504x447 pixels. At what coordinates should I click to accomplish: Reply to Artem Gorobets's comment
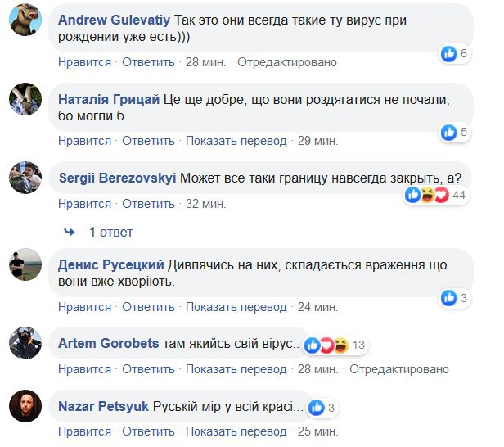click(149, 369)
